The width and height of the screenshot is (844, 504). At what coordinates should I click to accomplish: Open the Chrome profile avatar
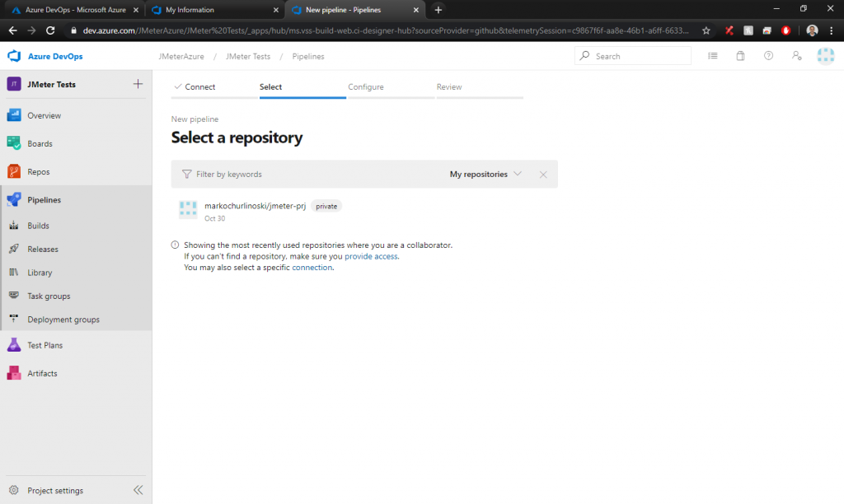pyautogui.click(x=812, y=30)
